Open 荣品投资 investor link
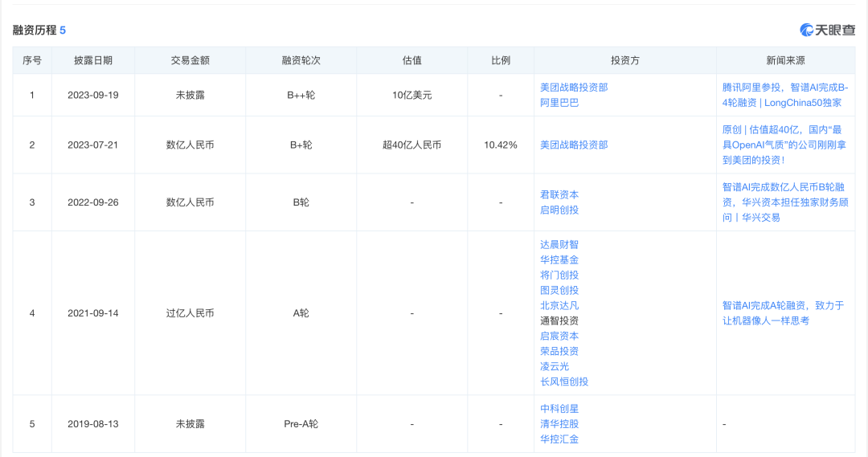Screen dimensions: 868x457 point(559,351)
